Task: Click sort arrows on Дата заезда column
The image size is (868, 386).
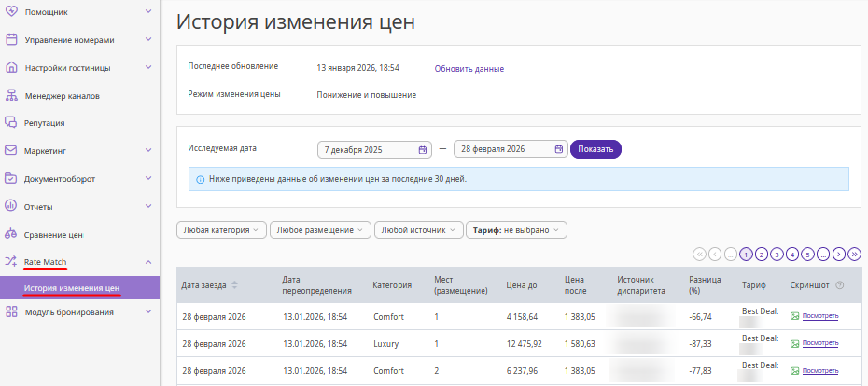Action: click(x=234, y=285)
